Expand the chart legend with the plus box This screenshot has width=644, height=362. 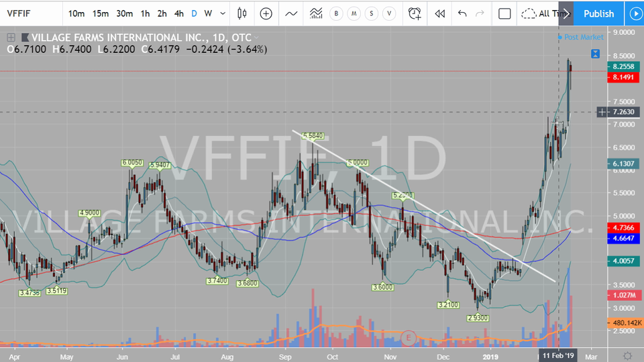click(11, 38)
